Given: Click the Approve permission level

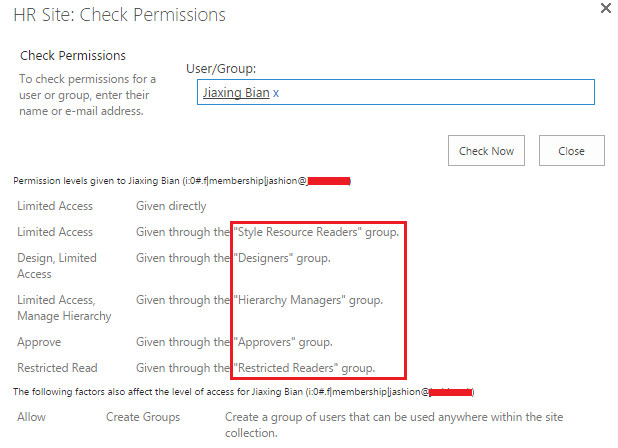Looking at the screenshot, I should pos(39,342).
